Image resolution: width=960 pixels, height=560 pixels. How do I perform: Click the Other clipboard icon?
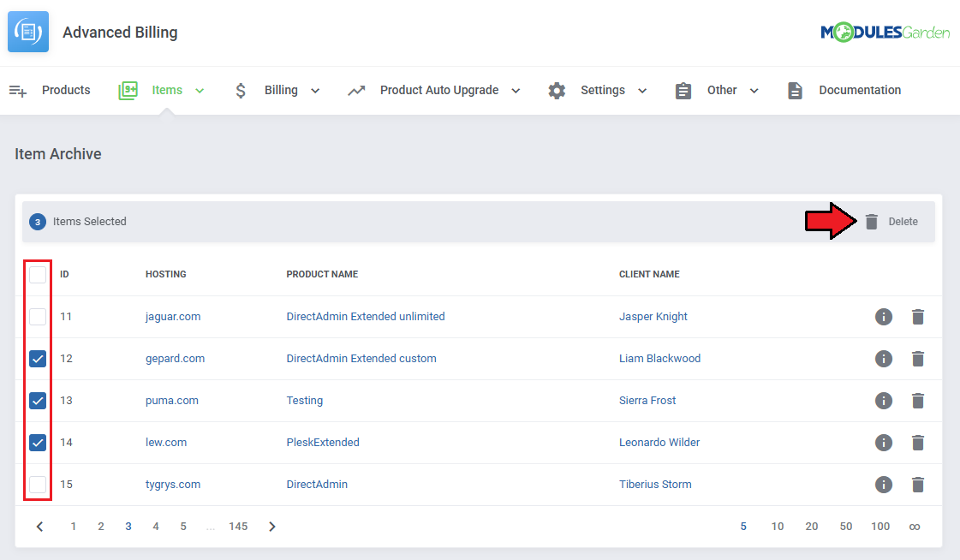click(x=683, y=91)
